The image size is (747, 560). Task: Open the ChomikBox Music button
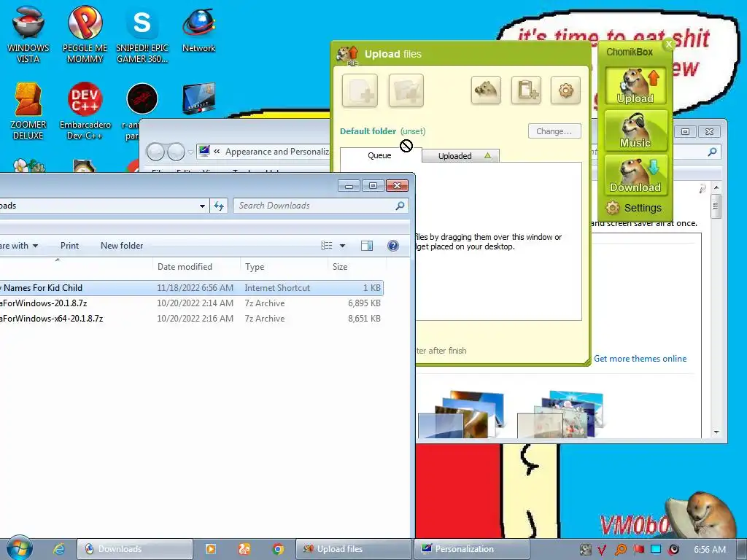tap(635, 130)
